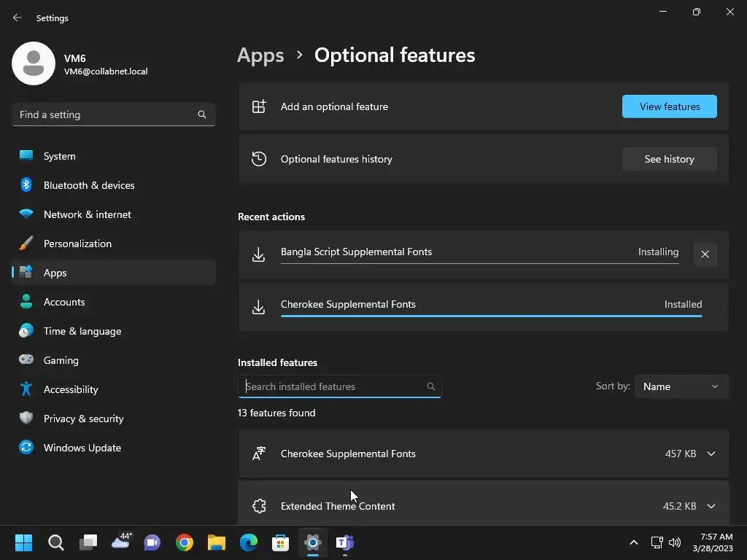Open the Sort by Name dropdown
Viewport: 747px width, 560px height.
point(681,386)
